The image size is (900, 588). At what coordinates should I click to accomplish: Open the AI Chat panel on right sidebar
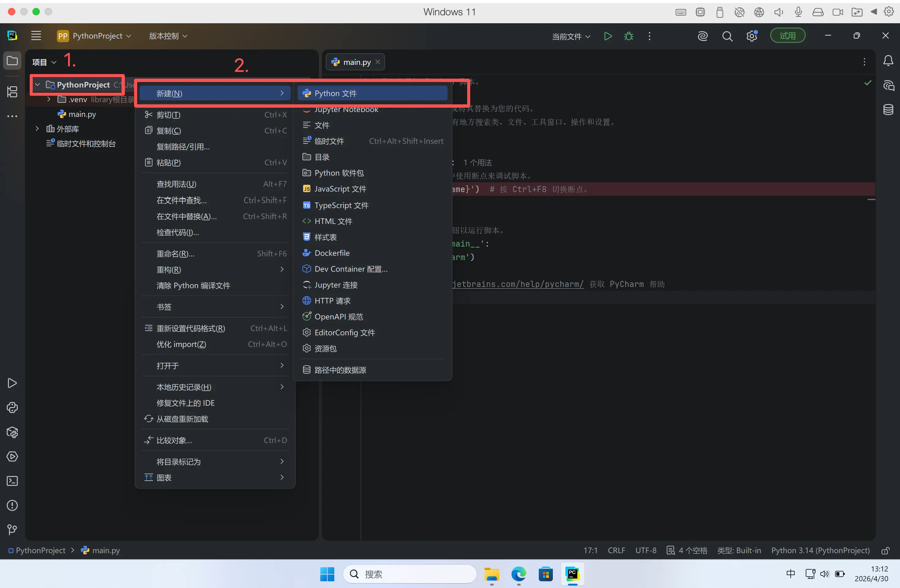[888, 85]
